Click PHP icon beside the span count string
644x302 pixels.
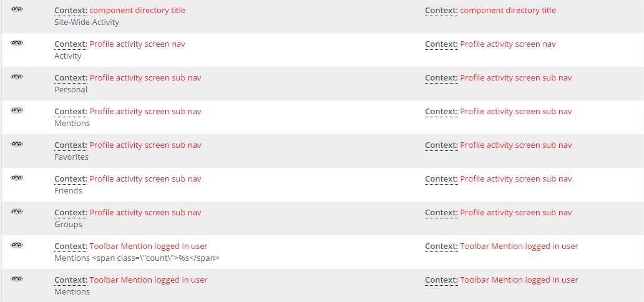pyautogui.click(x=17, y=245)
